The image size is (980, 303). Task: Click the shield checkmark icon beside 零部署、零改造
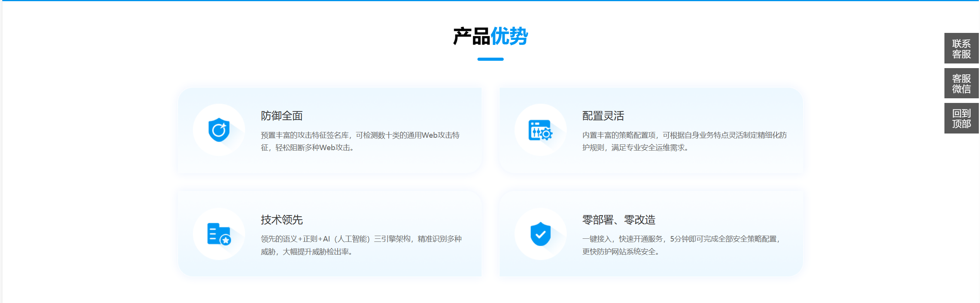point(540,234)
